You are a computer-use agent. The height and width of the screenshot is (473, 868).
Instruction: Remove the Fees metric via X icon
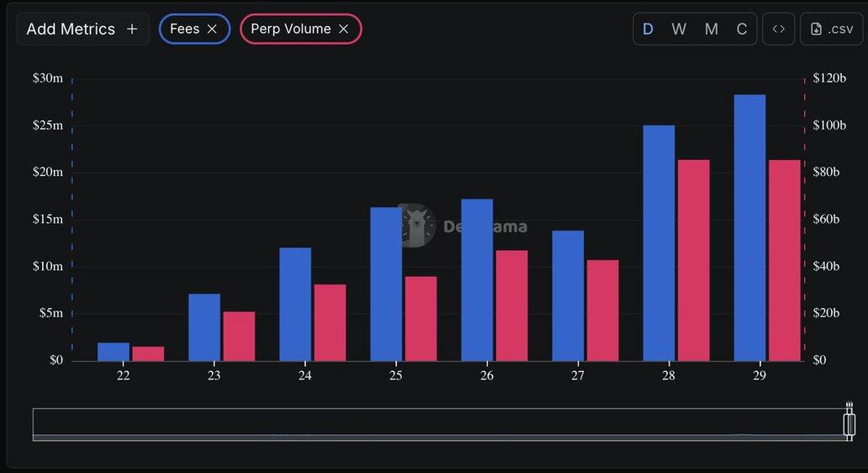point(212,29)
